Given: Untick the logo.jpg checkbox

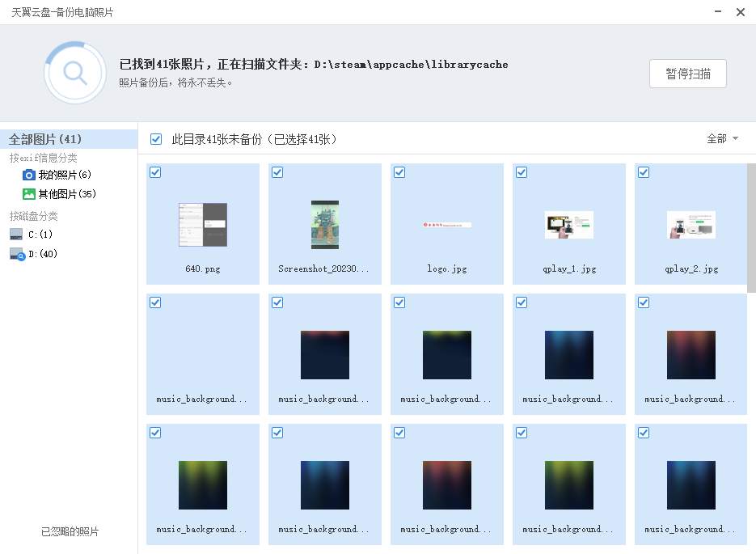Looking at the screenshot, I should (399, 172).
